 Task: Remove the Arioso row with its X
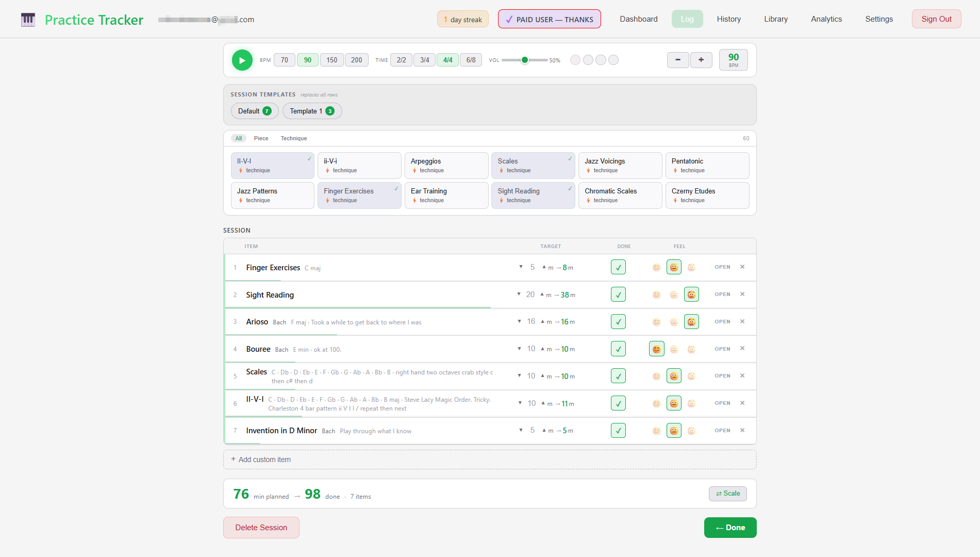pyautogui.click(x=742, y=321)
